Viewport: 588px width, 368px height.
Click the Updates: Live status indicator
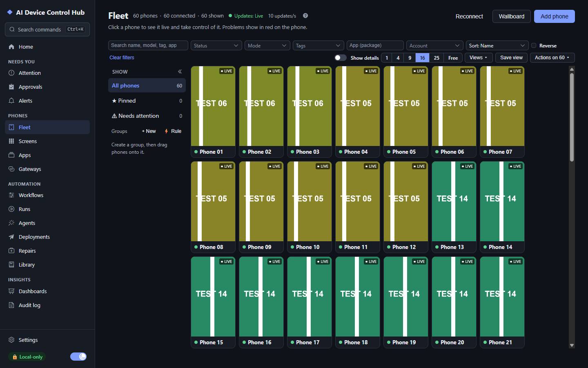point(246,16)
